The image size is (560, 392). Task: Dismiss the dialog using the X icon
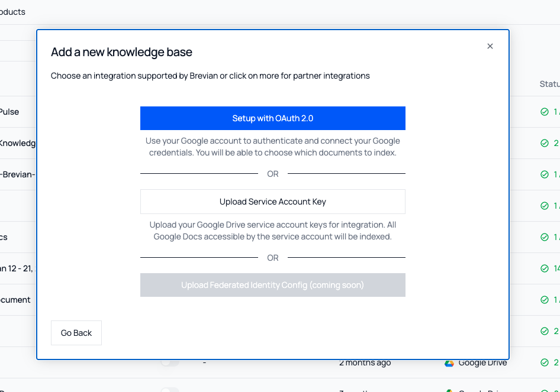click(x=490, y=46)
